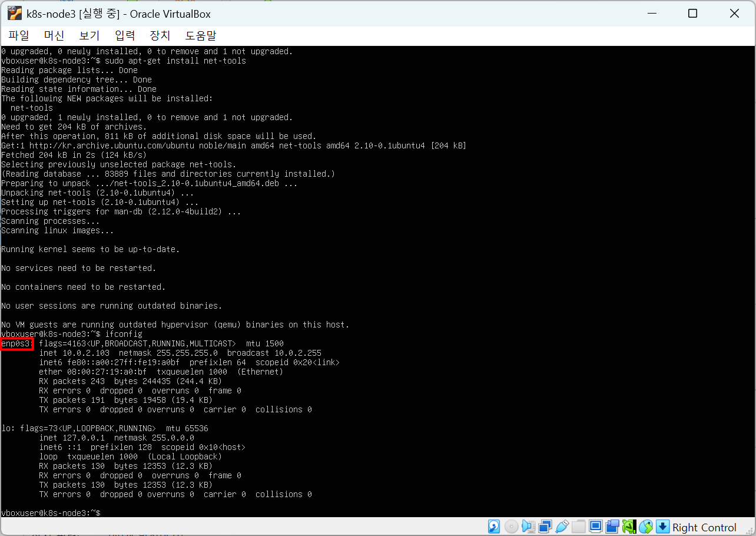Click the recording status indicator icon
Image resolution: width=756 pixels, height=536 pixels.
coord(612,526)
